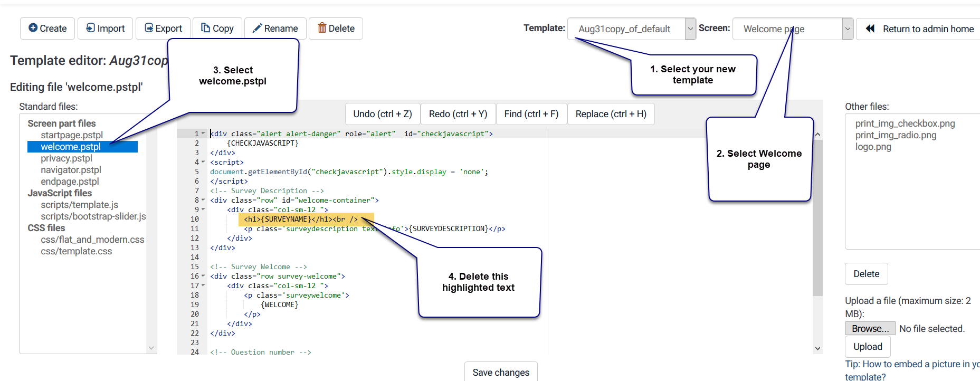980x381 pixels.
Task: Select privacy.pstpl file
Action: pos(66,158)
